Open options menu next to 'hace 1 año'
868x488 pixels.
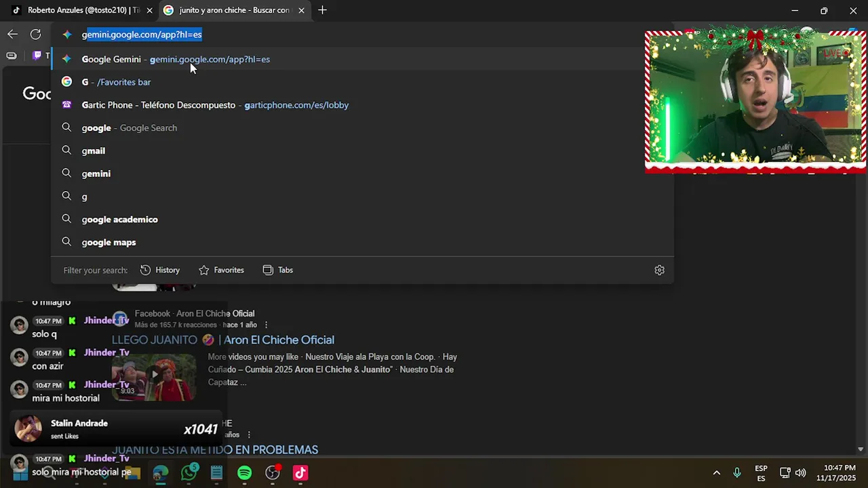[x=266, y=325]
